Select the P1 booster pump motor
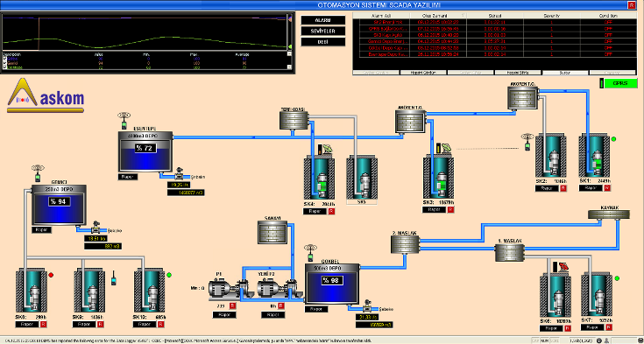 coord(223,288)
